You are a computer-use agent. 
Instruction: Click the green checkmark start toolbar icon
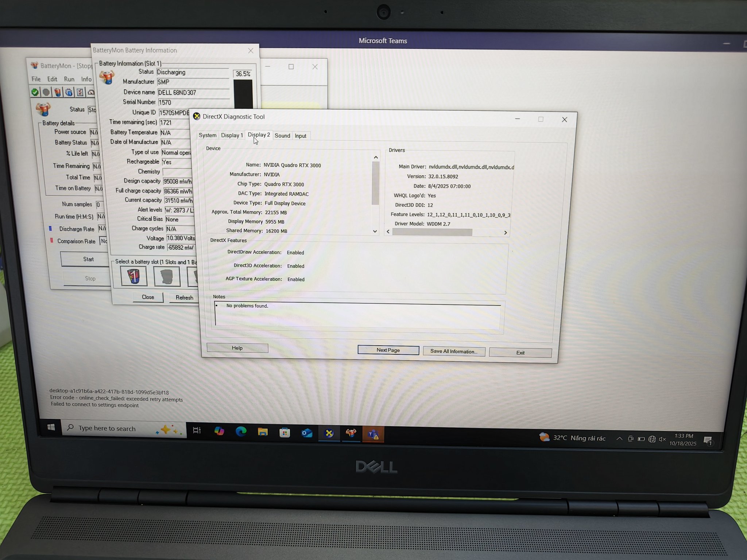[35, 92]
